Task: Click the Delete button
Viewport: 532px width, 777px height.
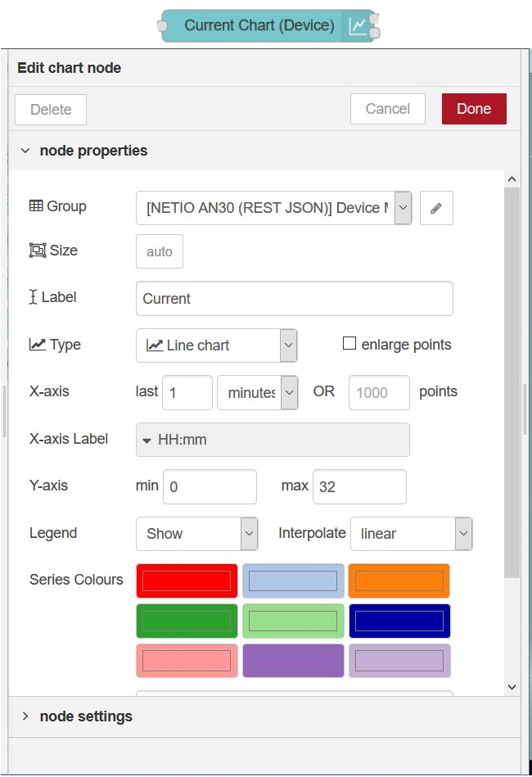Action: point(51,110)
